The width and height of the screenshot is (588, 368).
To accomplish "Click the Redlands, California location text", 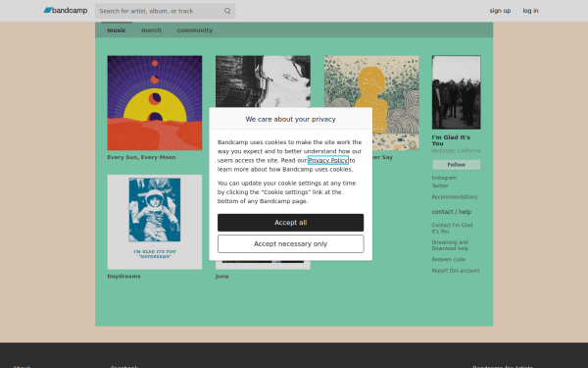I will point(456,150).
